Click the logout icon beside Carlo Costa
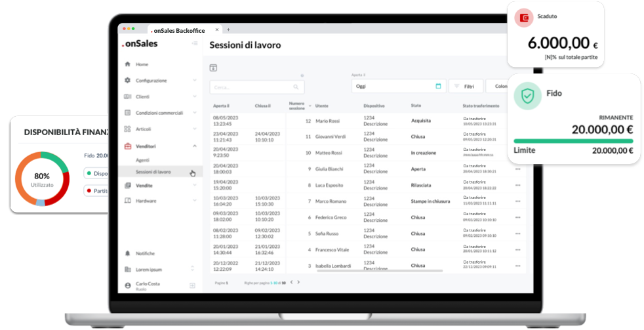The width and height of the screenshot is (644, 330). click(x=191, y=285)
